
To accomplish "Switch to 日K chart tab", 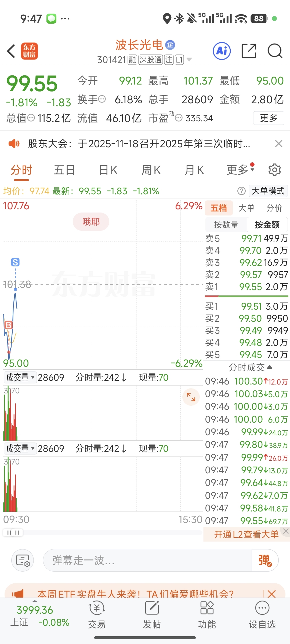I will (108, 170).
